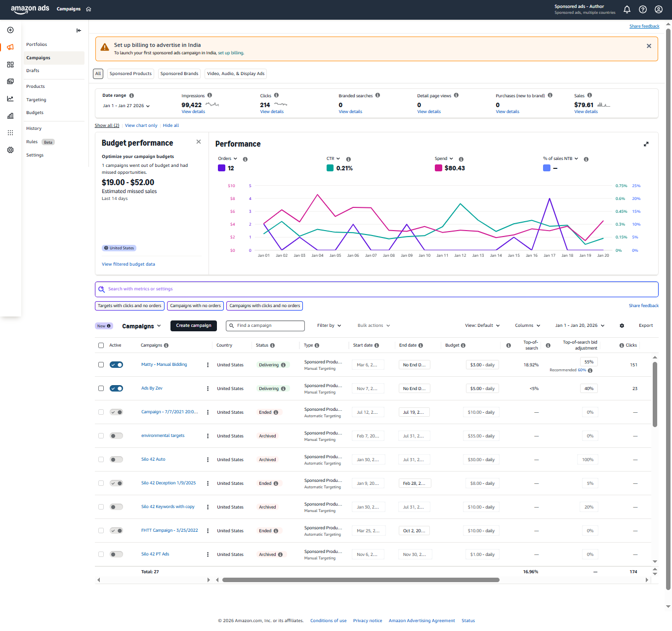672x631 pixels.
Task: Check the select-all campaigns checkbox
Action: (x=101, y=346)
